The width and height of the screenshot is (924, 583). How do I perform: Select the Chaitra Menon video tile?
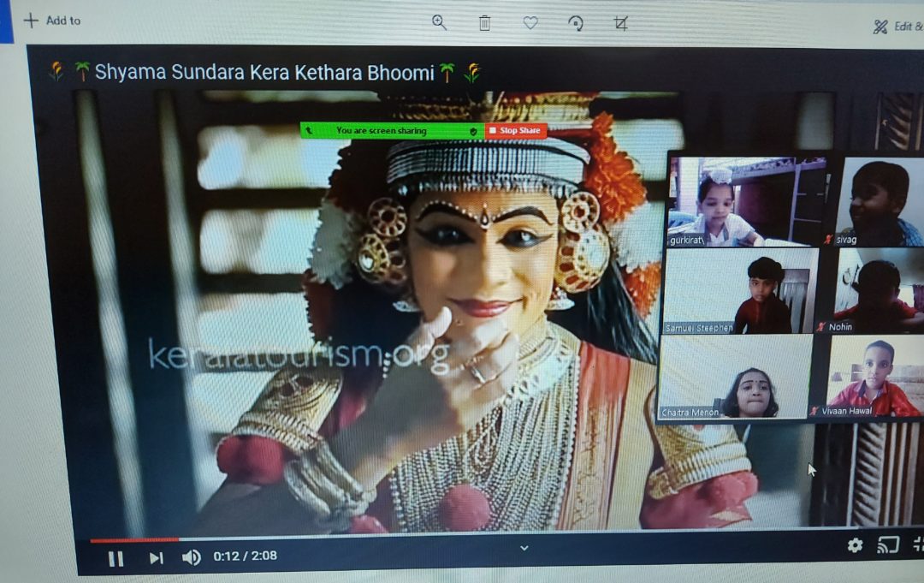[734, 378]
